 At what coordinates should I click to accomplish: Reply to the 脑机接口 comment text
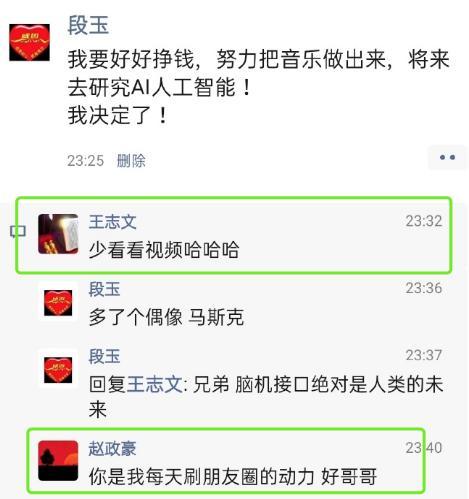pyautogui.click(x=266, y=397)
